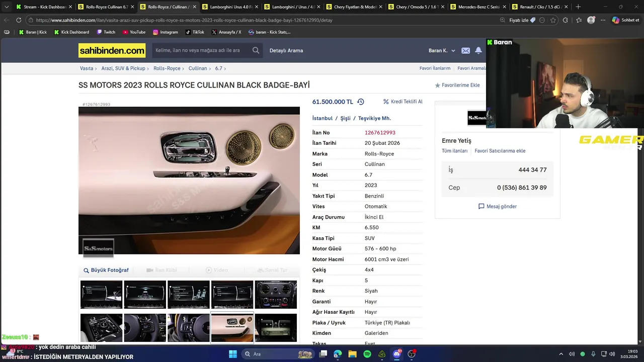Image resolution: width=644 pixels, height=362 pixels.
Task: Open the YouTube bookmark
Action: pyautogui.click(x=133, y=32)
